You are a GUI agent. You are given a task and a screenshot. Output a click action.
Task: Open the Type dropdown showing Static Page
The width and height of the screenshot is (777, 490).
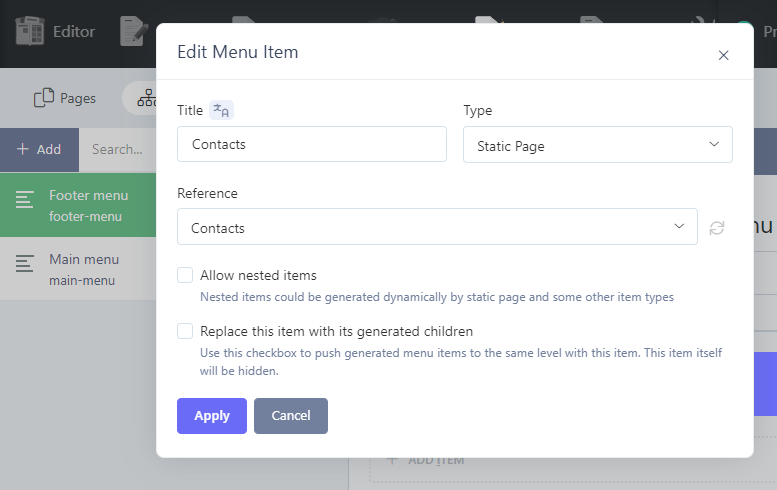point(597,145)
